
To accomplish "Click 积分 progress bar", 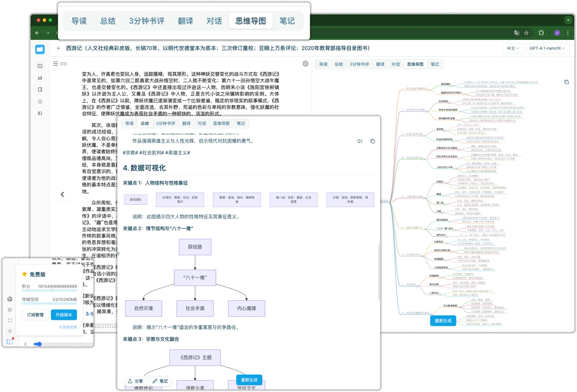I will click(49, 291).
